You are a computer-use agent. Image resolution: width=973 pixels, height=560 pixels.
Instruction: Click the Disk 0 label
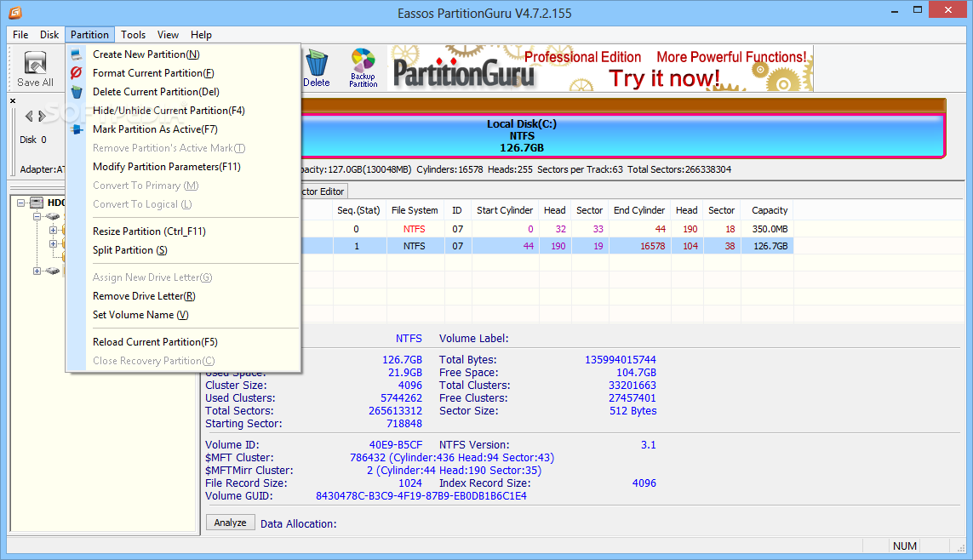(33, 140)
